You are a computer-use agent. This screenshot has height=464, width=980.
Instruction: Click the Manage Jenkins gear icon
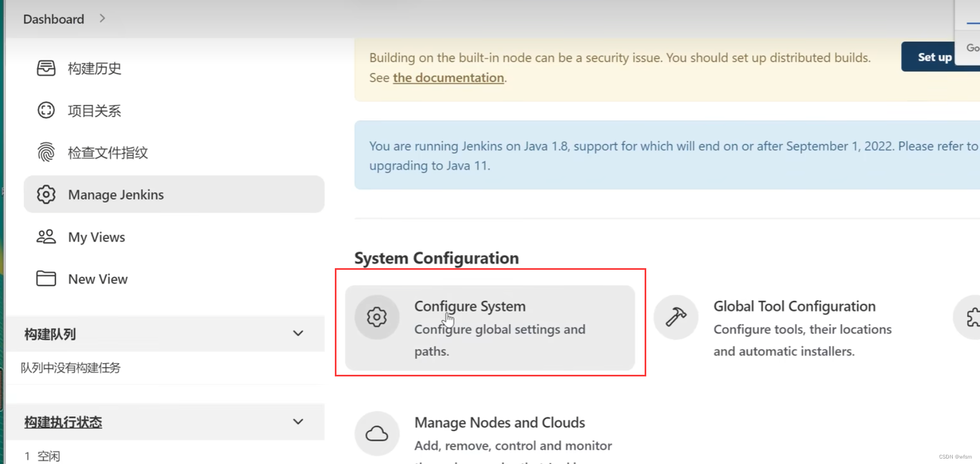click(46, 194)
